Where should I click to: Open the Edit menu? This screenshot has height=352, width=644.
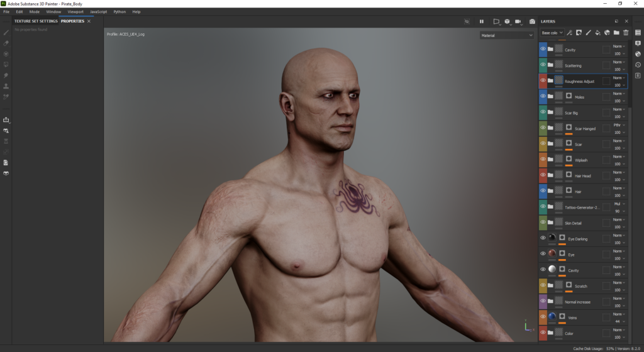click(19, 12)
